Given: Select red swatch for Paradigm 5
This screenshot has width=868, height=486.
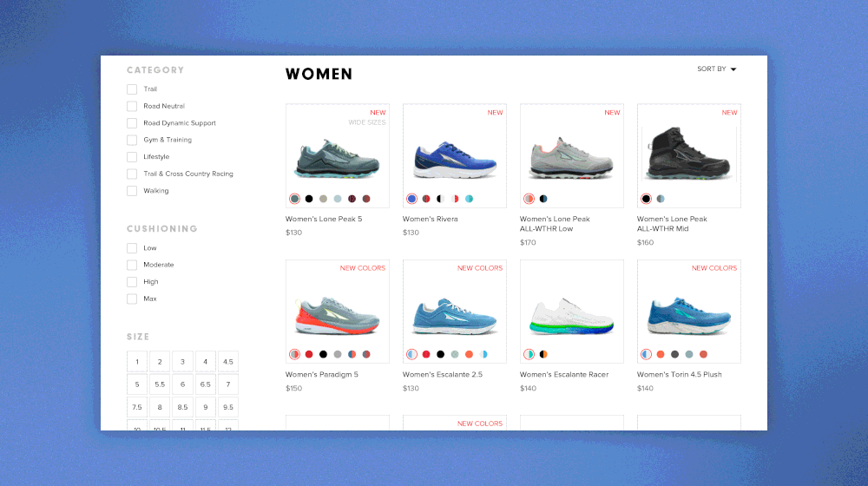Looking at the screenshot, I should click(x=309, y=354).
